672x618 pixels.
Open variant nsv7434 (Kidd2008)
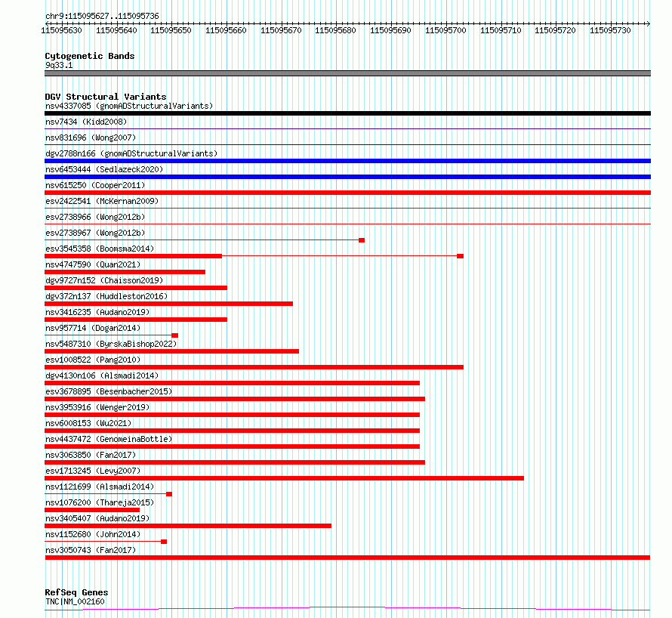click(86, 122)
